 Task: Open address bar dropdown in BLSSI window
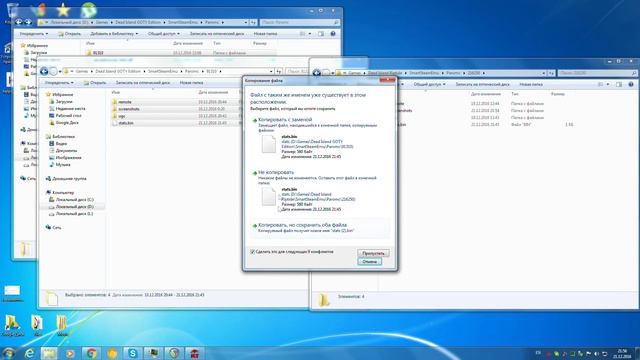tap(271, 71)
